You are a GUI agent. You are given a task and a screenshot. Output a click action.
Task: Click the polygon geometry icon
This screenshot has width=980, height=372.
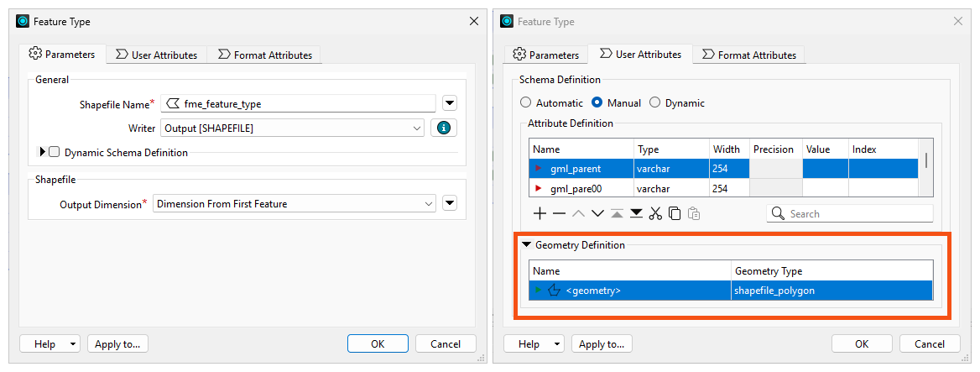pos(554,290)
